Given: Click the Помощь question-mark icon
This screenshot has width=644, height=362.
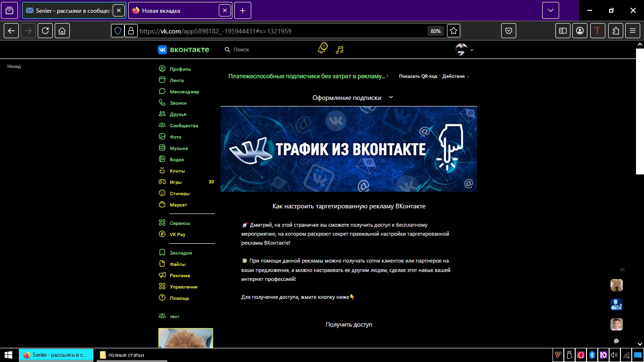Looking at the screenshot, I should [x=162, y=298].
